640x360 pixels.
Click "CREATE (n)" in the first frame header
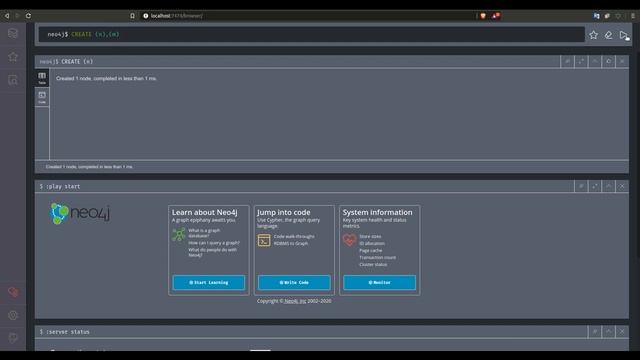[x=77, y=62]
